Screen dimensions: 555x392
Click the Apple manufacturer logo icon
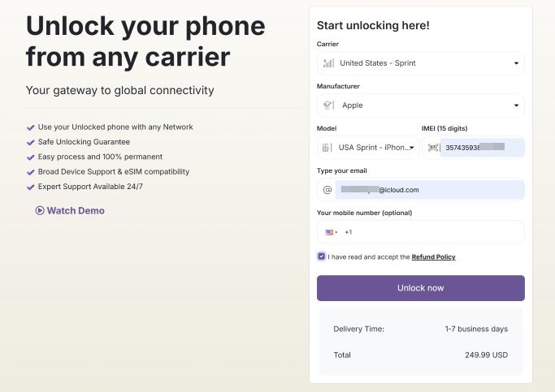(x=328, y=106)
